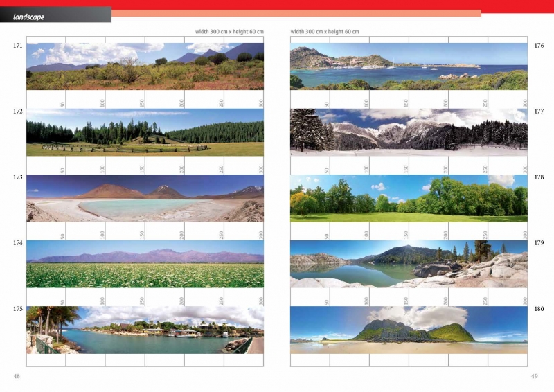The height and width of the screenshot is (392, 554).
Task: Select the island mountain beach panorama 180
Action: (x=409, y=330)
